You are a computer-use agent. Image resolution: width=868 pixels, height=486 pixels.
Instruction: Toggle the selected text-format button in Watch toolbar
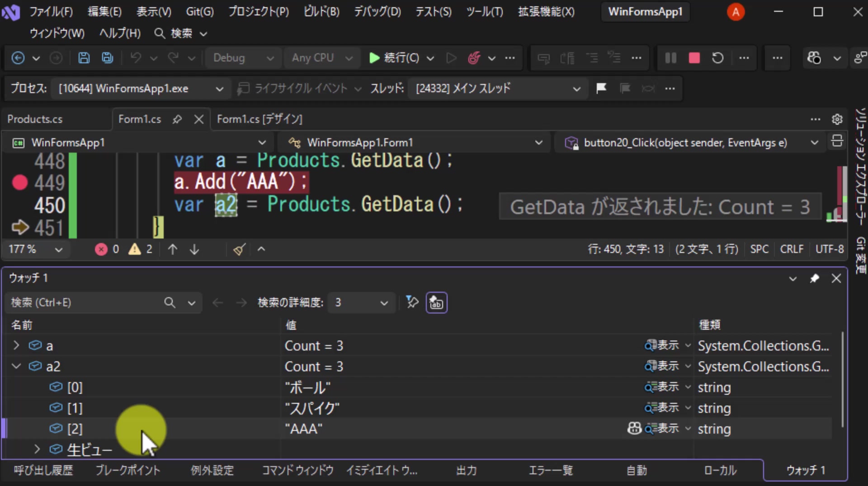(436, 303)
